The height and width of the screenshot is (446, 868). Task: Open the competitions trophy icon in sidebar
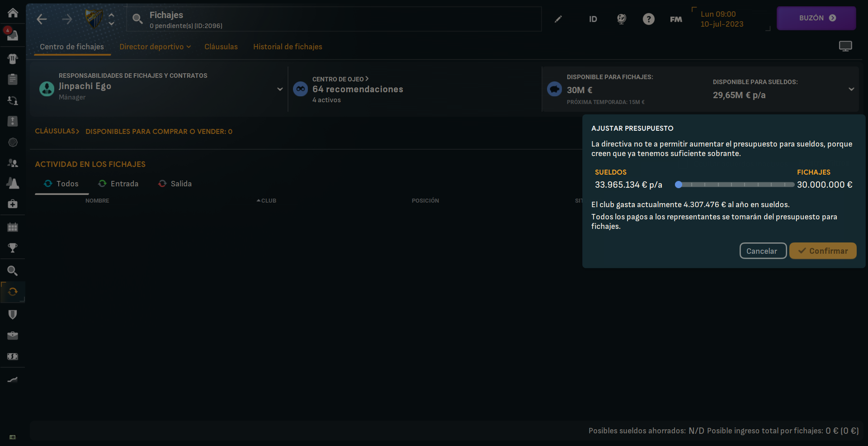tap(13, 248)
